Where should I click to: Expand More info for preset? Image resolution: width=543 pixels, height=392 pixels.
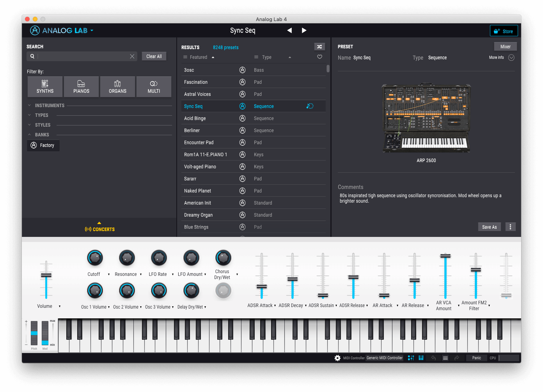511,58
